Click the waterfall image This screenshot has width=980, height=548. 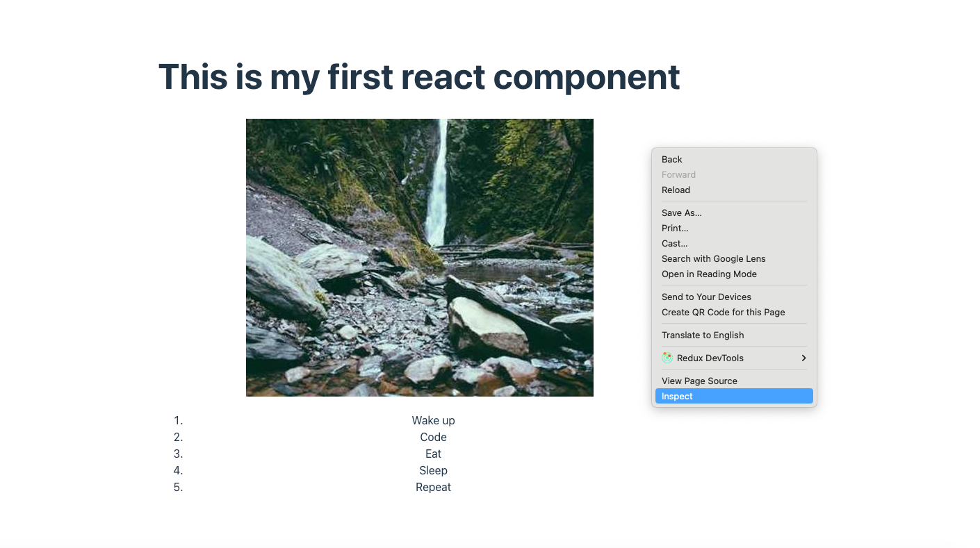[x=420, y=257]
